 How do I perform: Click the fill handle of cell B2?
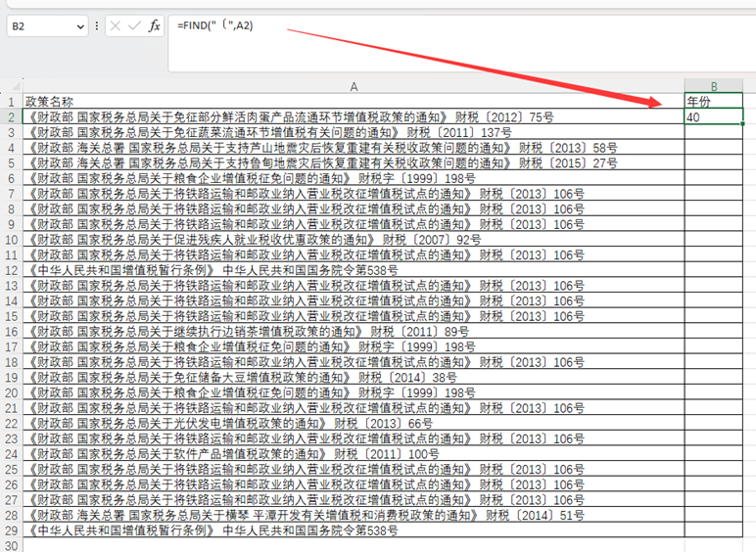[742, 123]
